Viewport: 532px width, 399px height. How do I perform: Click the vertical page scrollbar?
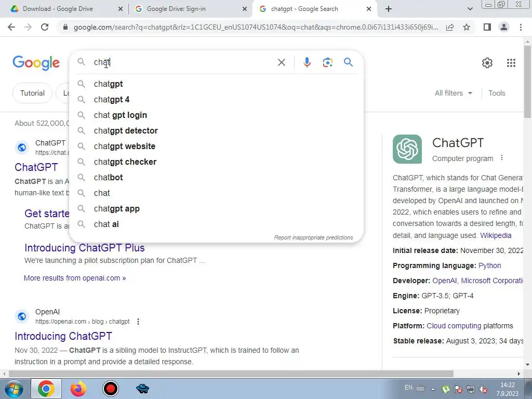click(527, 82)
